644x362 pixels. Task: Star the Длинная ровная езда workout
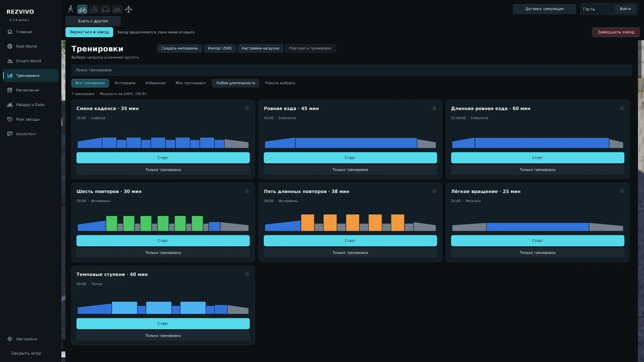(621, 108)
